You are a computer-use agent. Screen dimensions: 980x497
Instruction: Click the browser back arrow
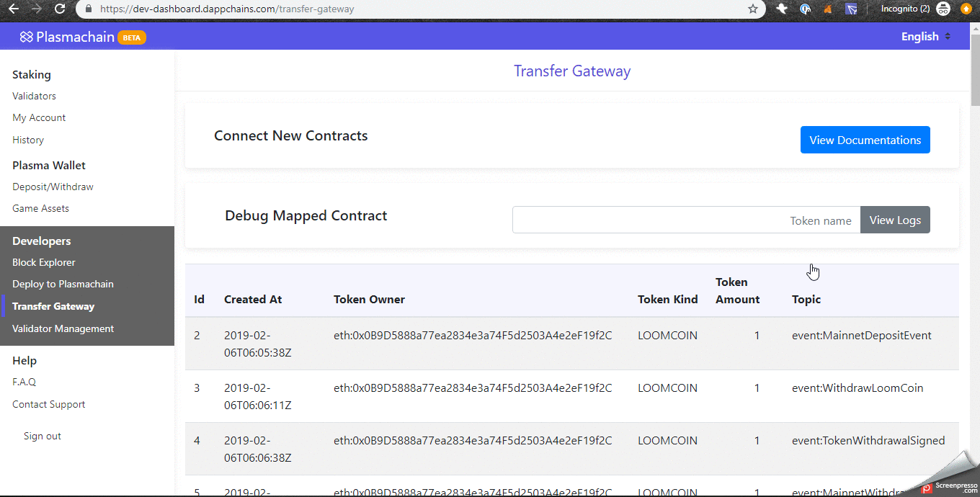pyautogui.click(x=14, y=10)
